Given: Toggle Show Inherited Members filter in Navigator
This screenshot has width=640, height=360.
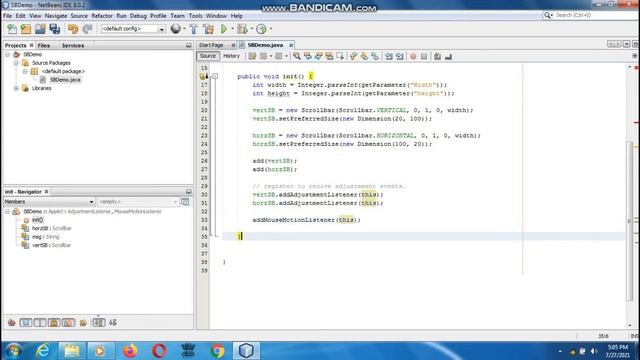Looking at the screenshot, I should (x=12, y=322).
